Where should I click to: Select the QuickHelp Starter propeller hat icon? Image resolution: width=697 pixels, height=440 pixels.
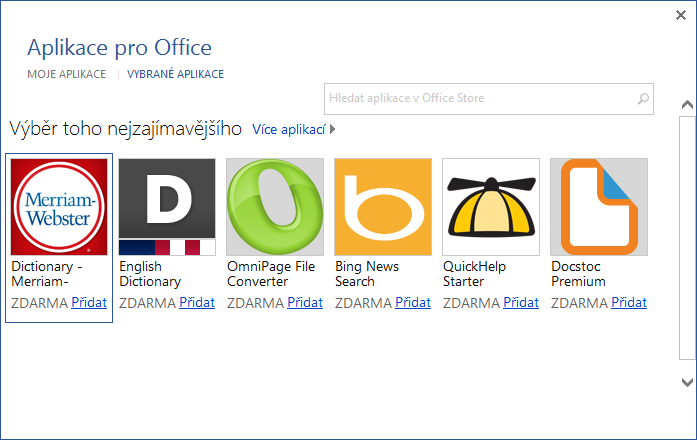(491, 207)
